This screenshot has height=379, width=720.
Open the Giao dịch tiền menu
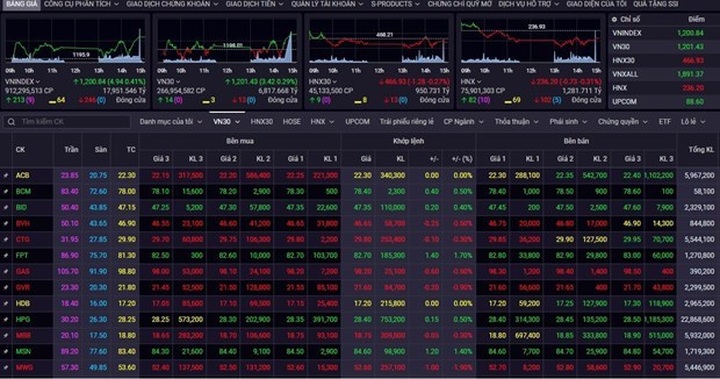(254, 4)
